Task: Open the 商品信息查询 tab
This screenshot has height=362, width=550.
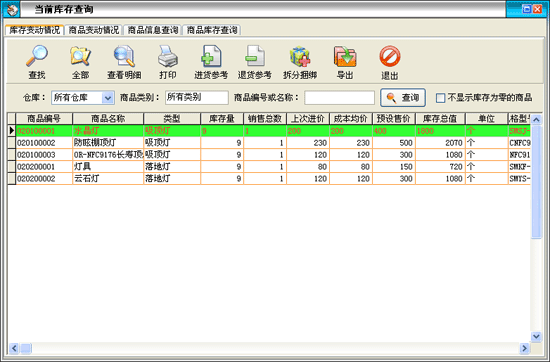Action: coord(153,30)
